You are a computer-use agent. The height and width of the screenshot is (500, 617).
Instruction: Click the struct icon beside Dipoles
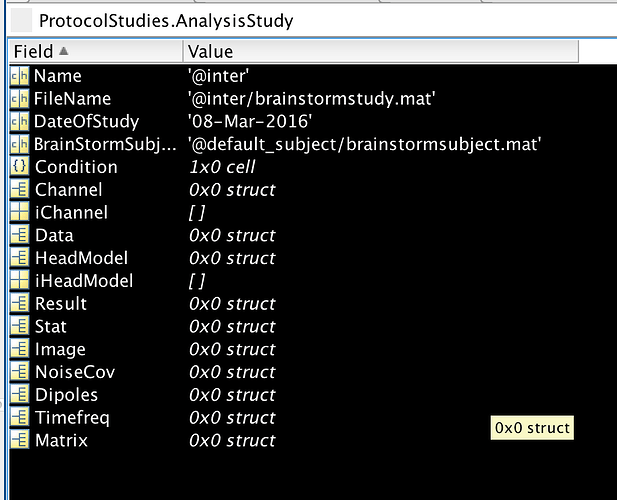coord(19,395)
